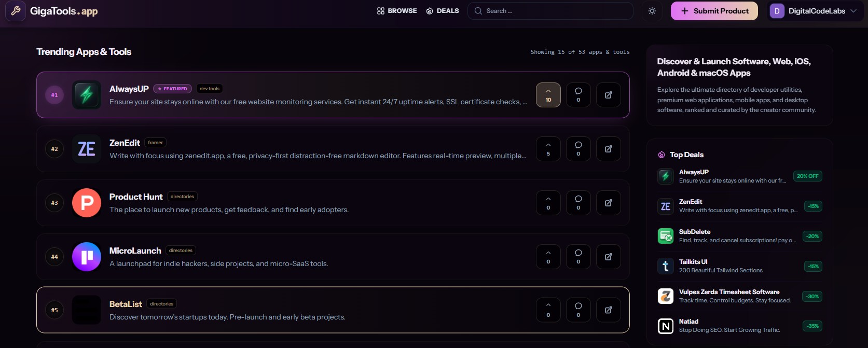Click the #1 rank badge

click(x=54, y=95)
